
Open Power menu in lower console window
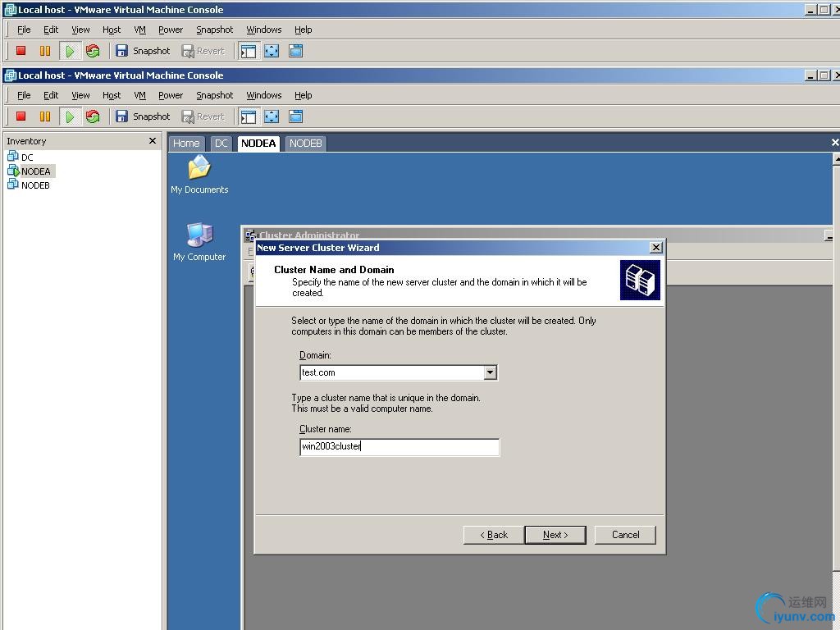pyautogui.click(x=171, y=95)
